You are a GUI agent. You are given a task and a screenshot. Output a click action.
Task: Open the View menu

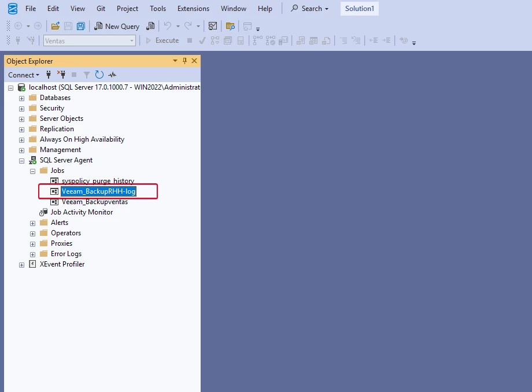click(77, 9)
